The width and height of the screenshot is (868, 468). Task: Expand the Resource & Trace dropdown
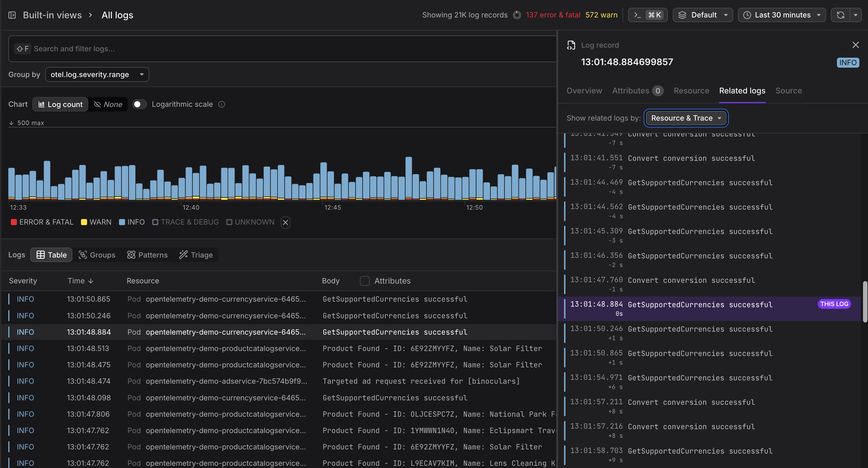(x=686, y=118)
